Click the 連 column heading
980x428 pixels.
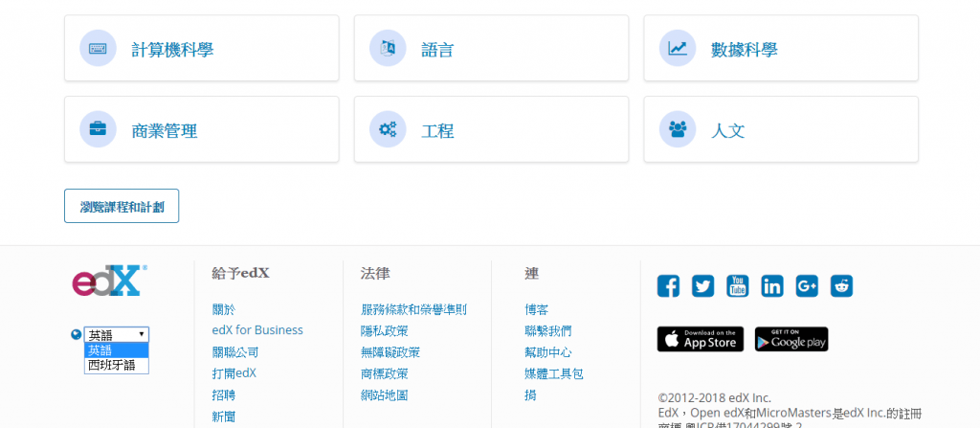[531, 274]
